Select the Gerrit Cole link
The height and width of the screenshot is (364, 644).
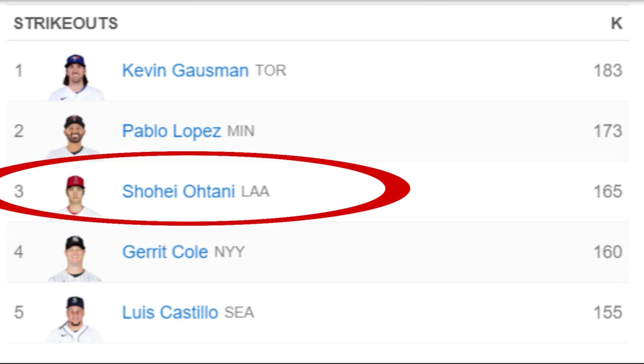[165, 252]
